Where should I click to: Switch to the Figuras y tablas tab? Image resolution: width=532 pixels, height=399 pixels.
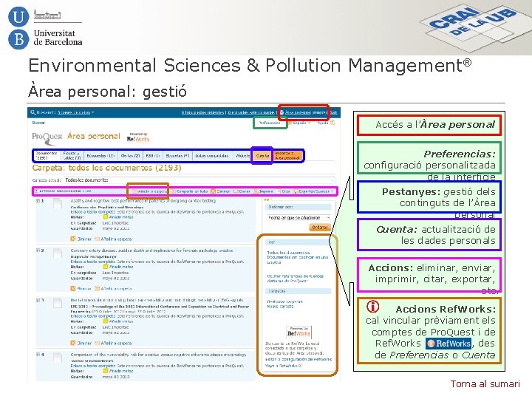(72, 156)
